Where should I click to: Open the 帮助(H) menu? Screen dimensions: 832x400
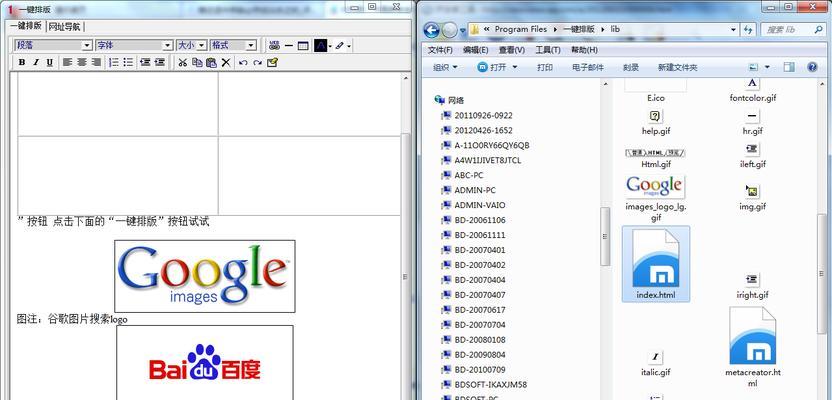point(584,50)
